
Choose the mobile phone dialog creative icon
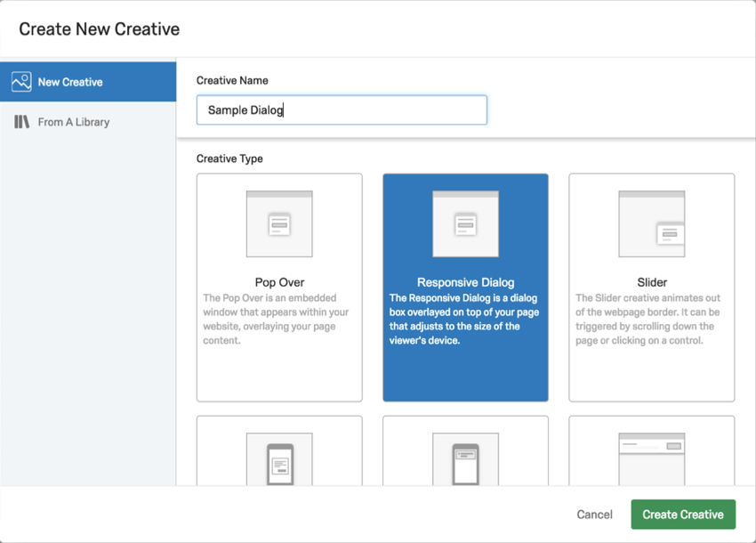point(279,459)
